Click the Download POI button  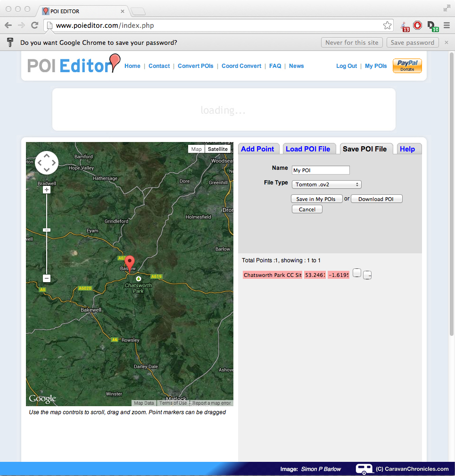coord(376,199)
